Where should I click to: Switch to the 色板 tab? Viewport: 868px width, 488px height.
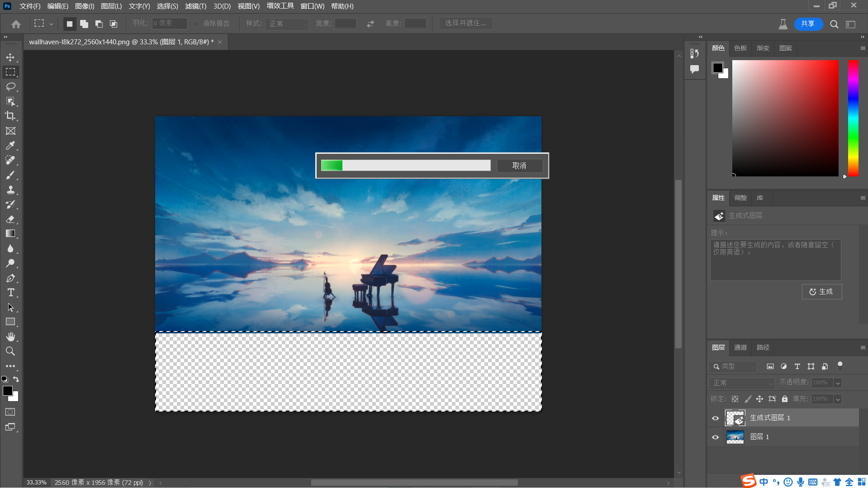tap(740, 48)
